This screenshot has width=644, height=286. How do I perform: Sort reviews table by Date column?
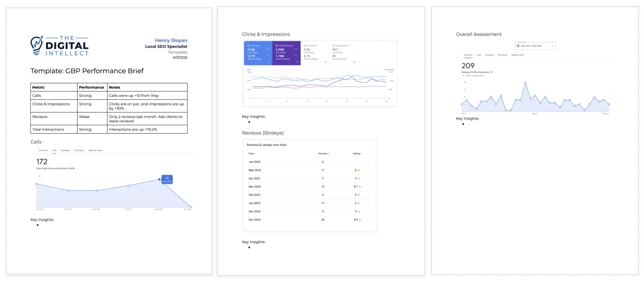pos(252,154)
